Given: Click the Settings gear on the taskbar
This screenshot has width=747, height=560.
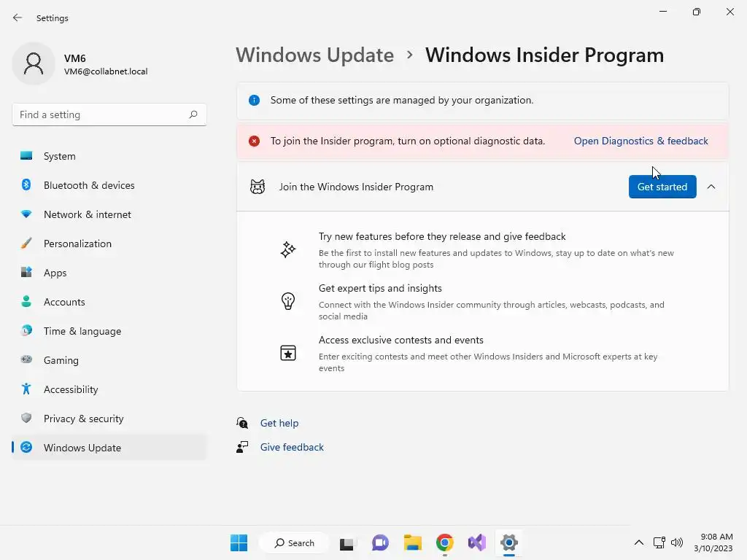Looking at the screenshot, I should [508, 542].
